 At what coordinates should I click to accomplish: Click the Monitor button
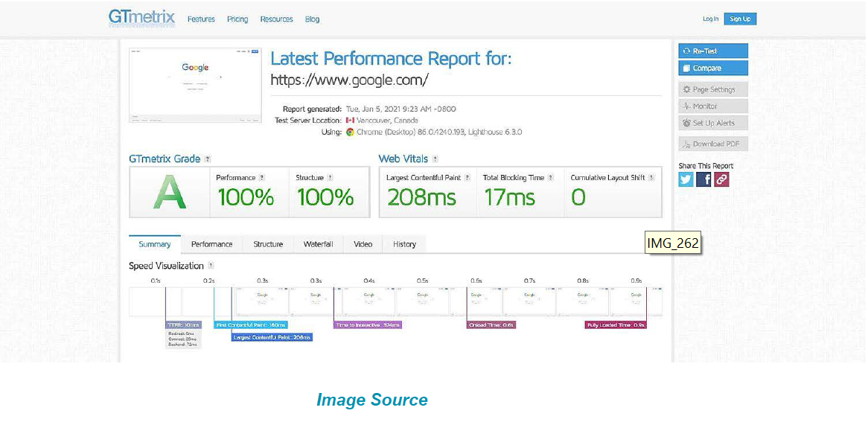713,106
